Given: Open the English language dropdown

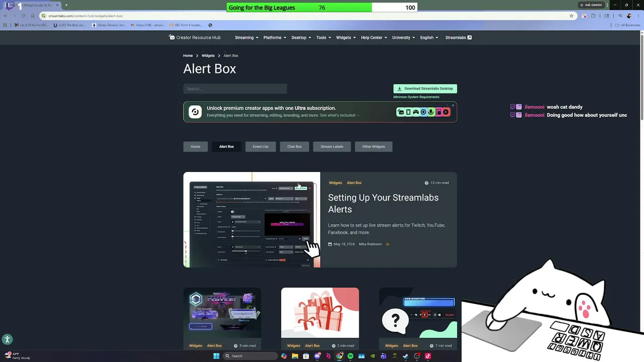Looking at the screenshot, I should click(x=429, y=37).
